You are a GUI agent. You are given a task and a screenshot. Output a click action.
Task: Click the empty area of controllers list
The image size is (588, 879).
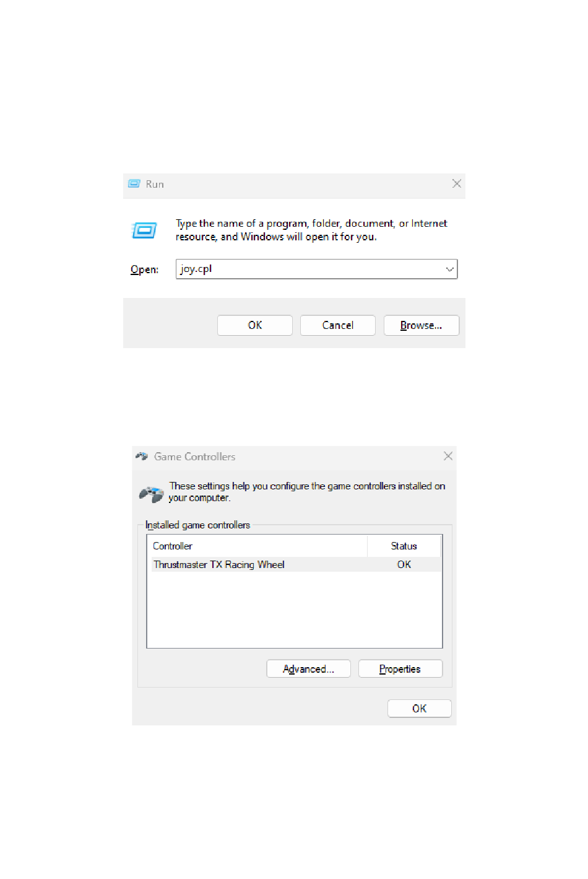(295, 610)
